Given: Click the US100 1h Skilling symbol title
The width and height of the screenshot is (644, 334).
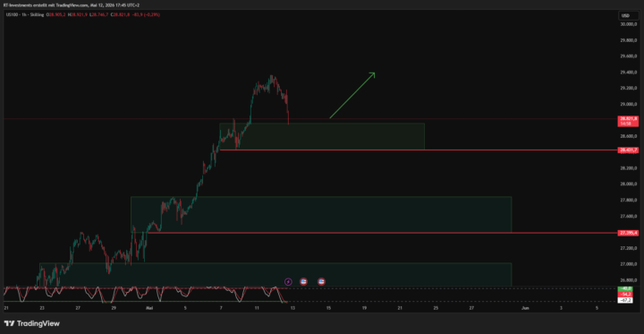Looking at the screenshot, I should click(25, 15).
